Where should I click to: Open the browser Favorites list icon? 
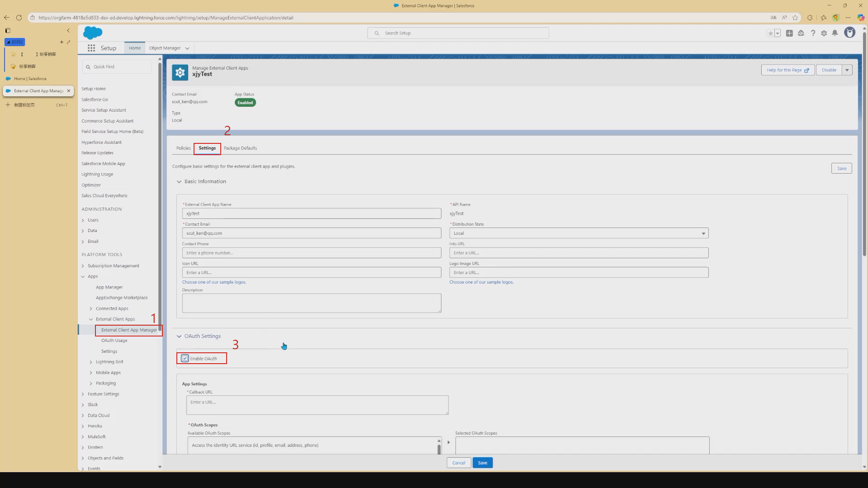(x=824, y=18)
